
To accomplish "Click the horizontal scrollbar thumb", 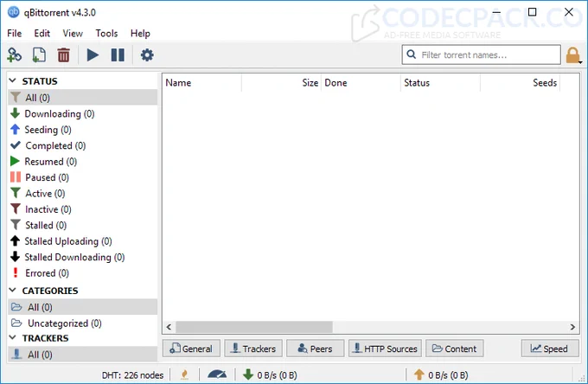I will click(x=254, y=327).
